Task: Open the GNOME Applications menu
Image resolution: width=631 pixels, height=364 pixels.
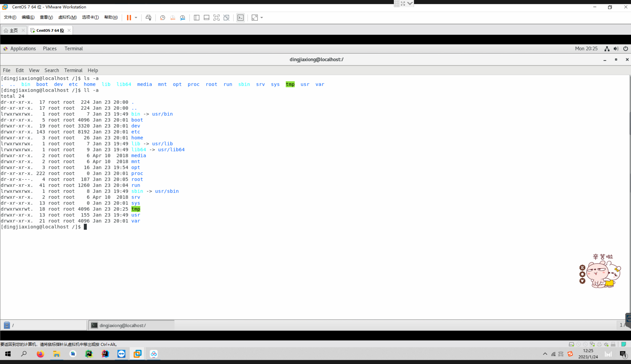Action: (23, 48)
